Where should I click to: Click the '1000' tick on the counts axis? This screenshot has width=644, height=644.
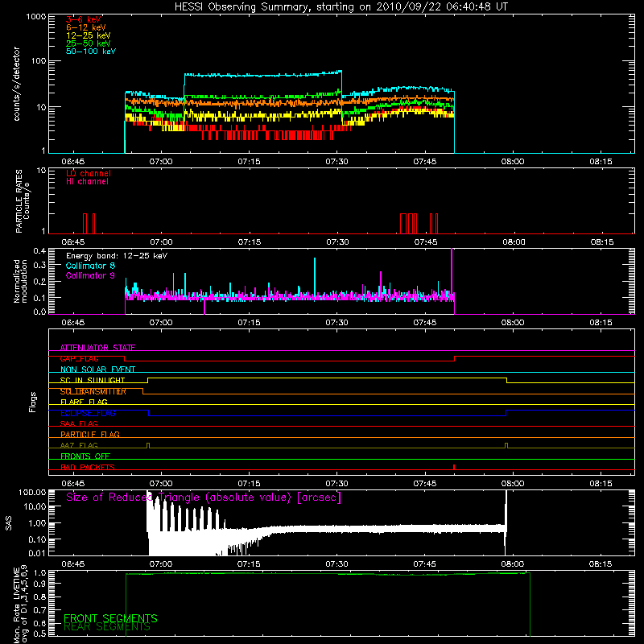35,17
